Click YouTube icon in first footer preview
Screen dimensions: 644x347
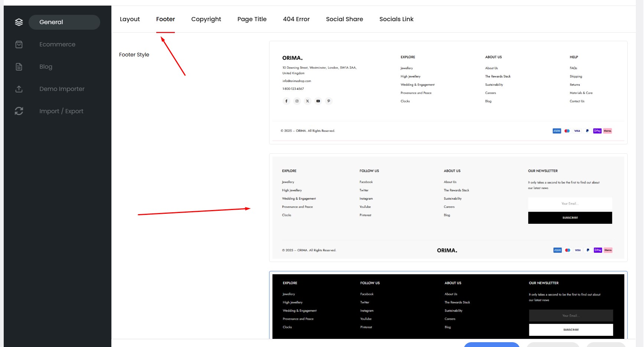tap(318, 101)
